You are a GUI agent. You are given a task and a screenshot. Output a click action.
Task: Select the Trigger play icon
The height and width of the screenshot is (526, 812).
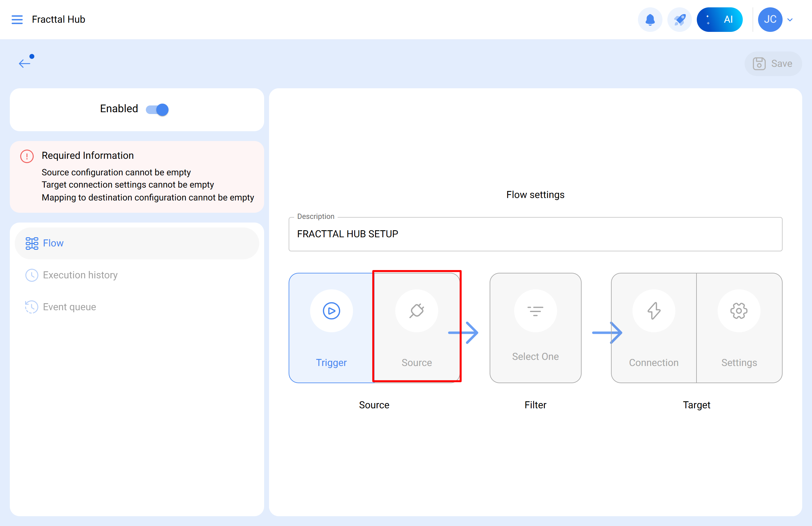pyautogui.click(x=331, y=311)
